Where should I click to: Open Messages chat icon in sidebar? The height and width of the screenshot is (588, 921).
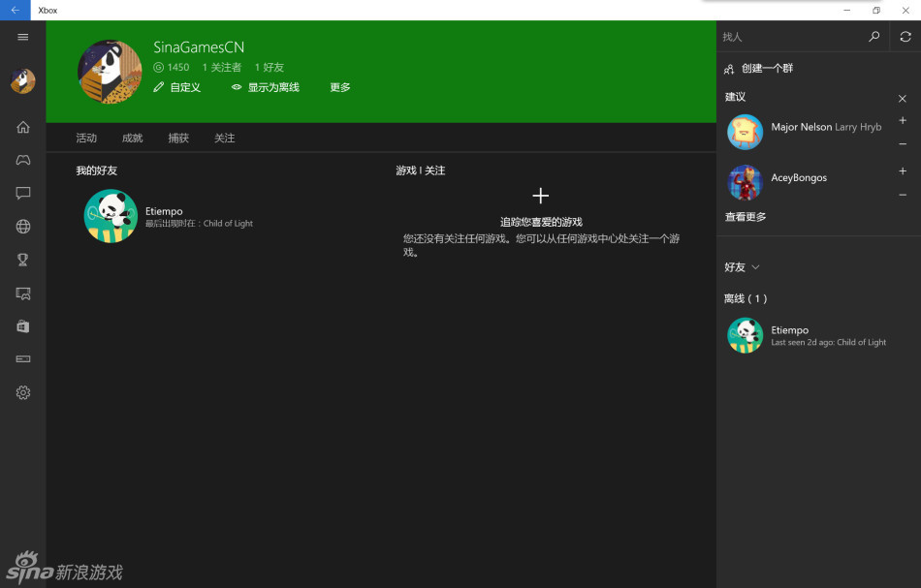coord(23,193)
